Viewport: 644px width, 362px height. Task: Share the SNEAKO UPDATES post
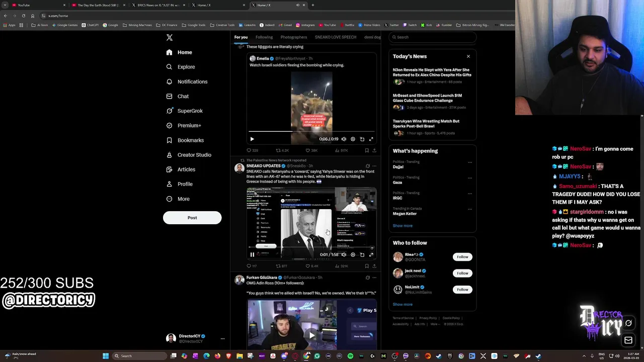tap(374, 266)
